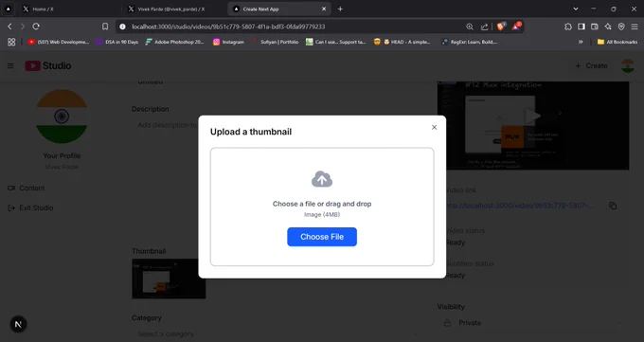Click the 'Choose a file or drag and drop' text

(x=322, y=204)
